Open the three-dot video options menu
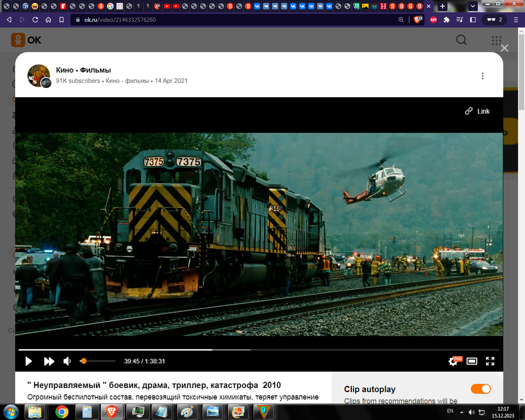 [x=482, y=76]
